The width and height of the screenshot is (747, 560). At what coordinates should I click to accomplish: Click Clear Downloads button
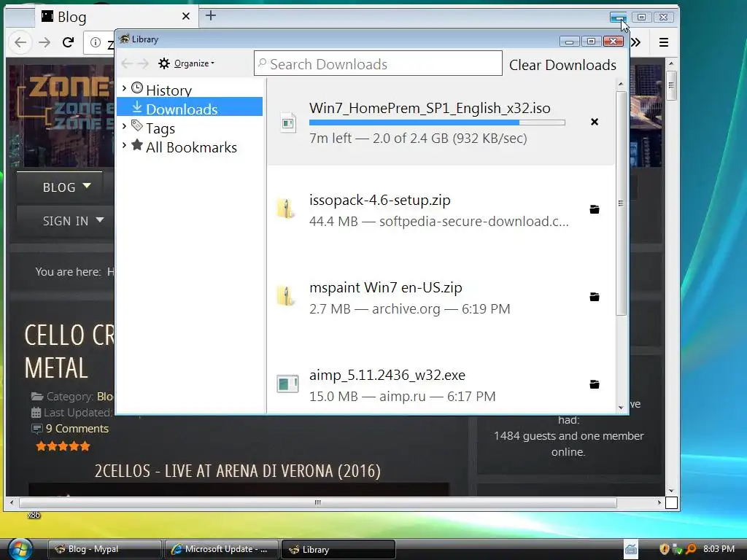coord(562,65)
